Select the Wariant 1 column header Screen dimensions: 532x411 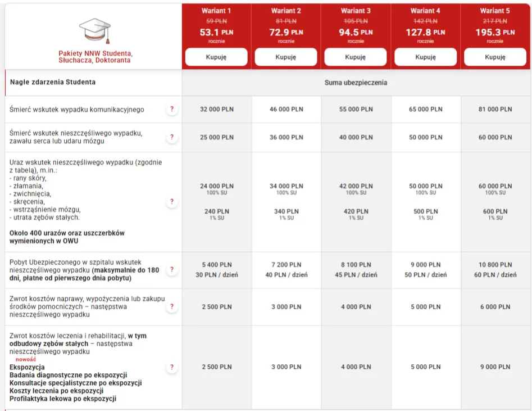[x=216, y=11]
